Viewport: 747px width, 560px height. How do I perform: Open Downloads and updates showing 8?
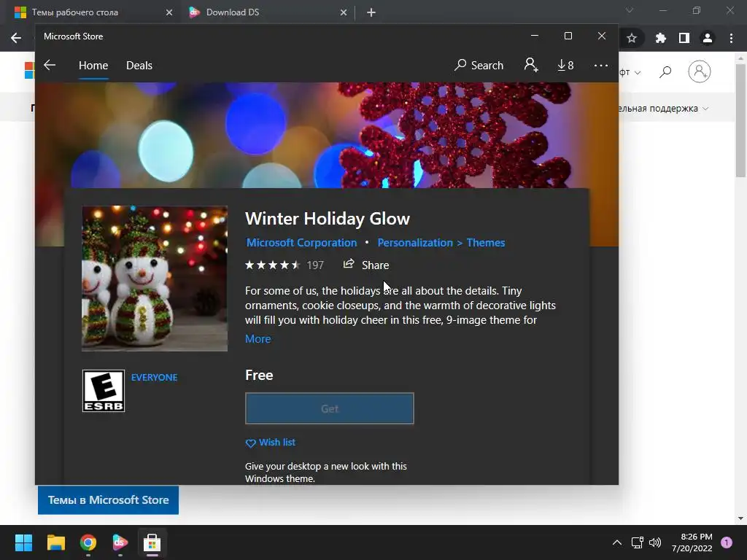point(565,65)
